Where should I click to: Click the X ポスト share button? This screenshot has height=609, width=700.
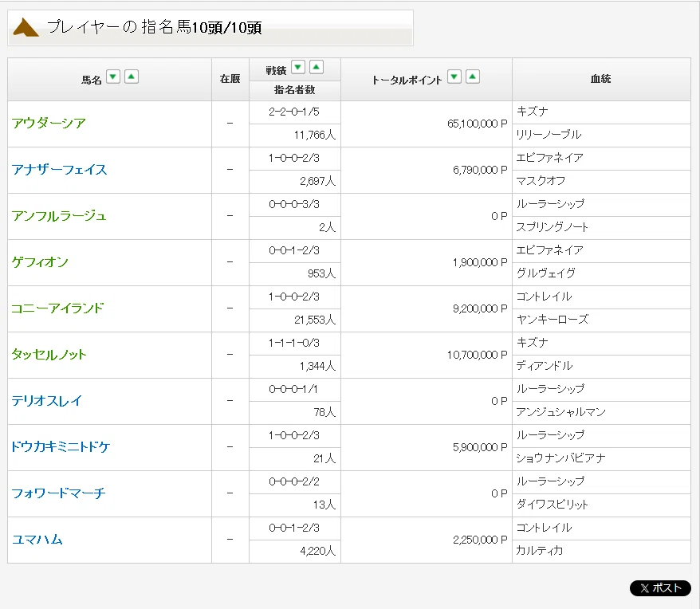(x=660, y=588)
